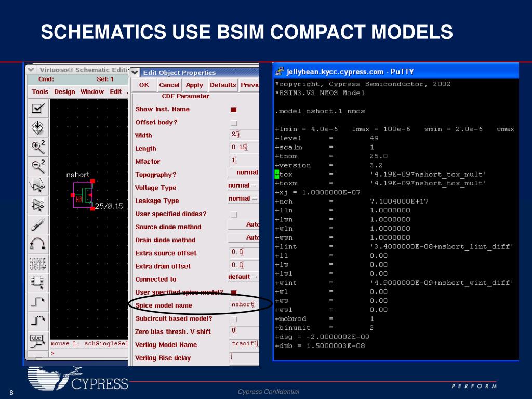Open the Edit menu
The width and height of the screenshot is (532, 399).
115,91
